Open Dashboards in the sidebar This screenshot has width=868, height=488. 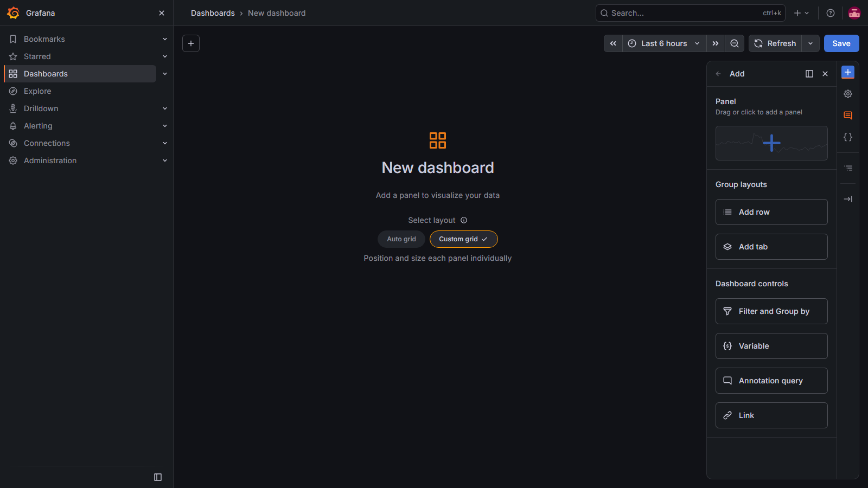[x=80, y=74]
